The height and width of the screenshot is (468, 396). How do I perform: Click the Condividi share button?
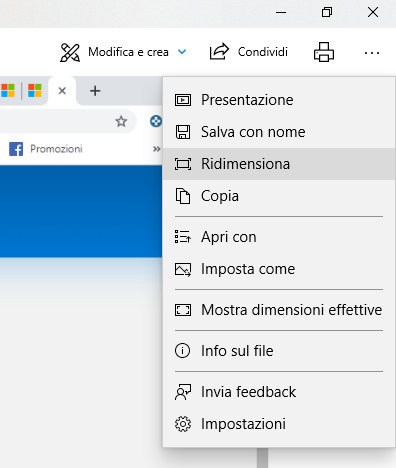(x=248, y=52)
